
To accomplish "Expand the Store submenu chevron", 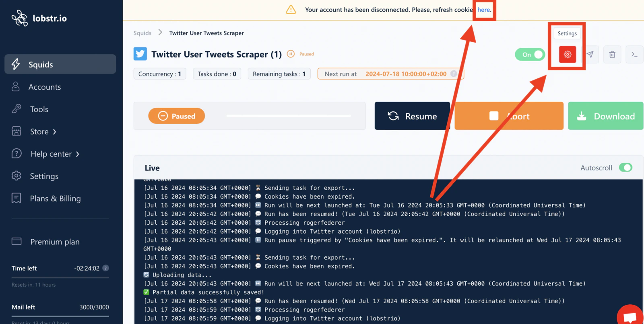I will click(x=55, y=132).
